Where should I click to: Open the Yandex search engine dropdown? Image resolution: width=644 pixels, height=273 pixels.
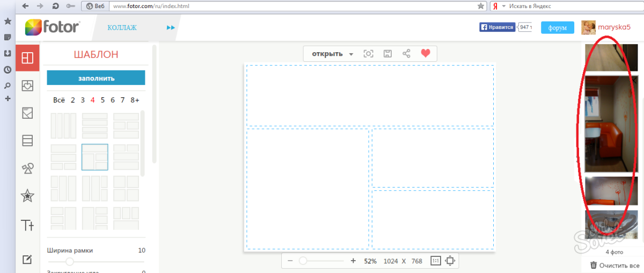(504, 6)
